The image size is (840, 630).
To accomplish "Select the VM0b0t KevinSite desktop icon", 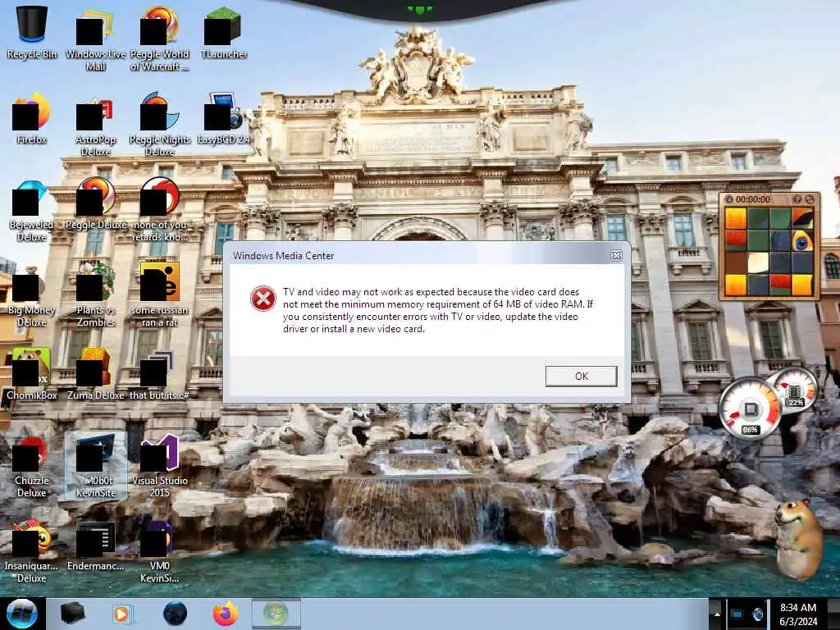I will [95, 465].
